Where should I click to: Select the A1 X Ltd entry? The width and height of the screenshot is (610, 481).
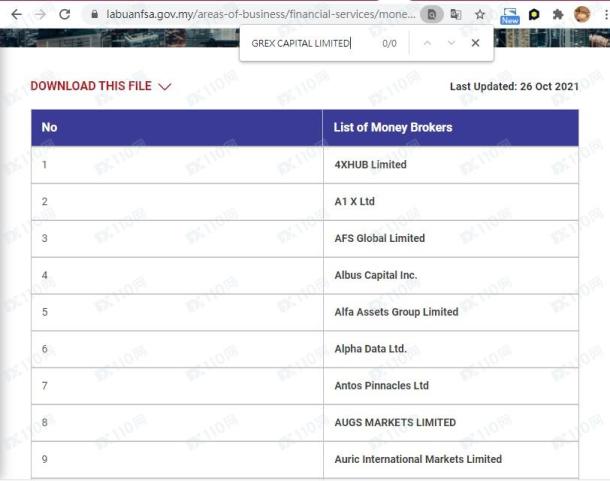pyautogui.click(x=354, y=202)
